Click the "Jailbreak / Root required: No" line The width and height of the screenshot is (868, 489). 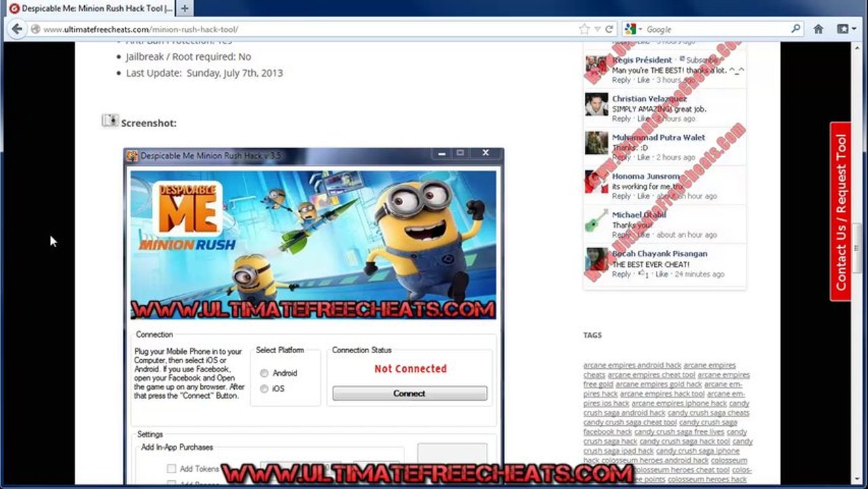188,56
